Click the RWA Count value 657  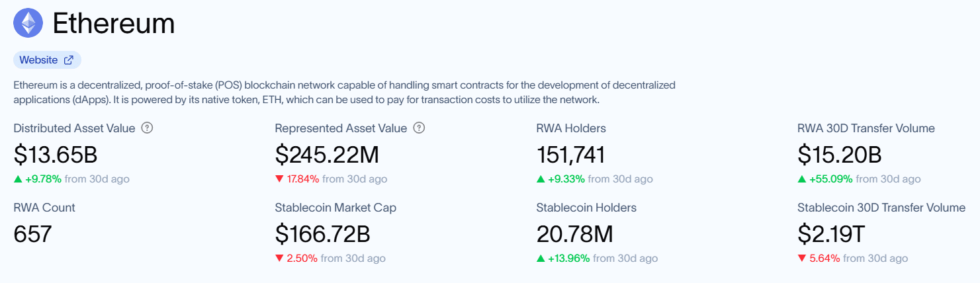[x=32, y=234]
